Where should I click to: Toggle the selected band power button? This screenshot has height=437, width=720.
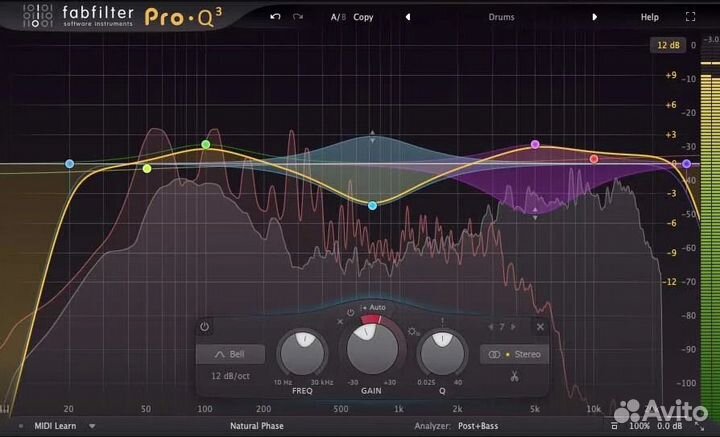pyautogui.click(x=205, y=327)
